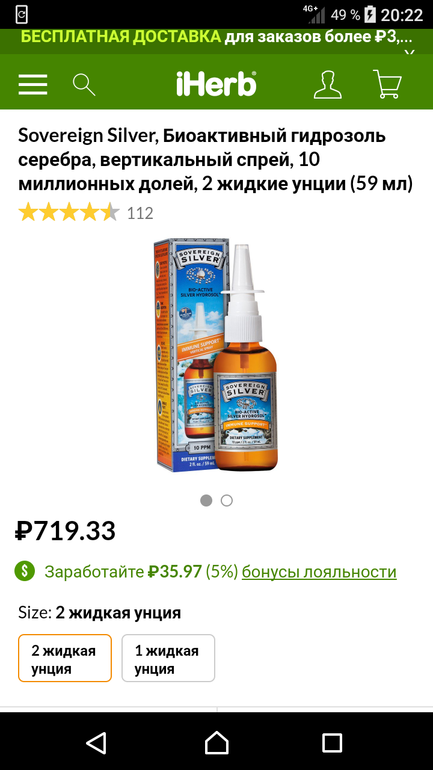Image resolution: width=433 pixels, height=770 pixels.
Task: Select the 2 жидкая унция size
Action: click(65, 658)
